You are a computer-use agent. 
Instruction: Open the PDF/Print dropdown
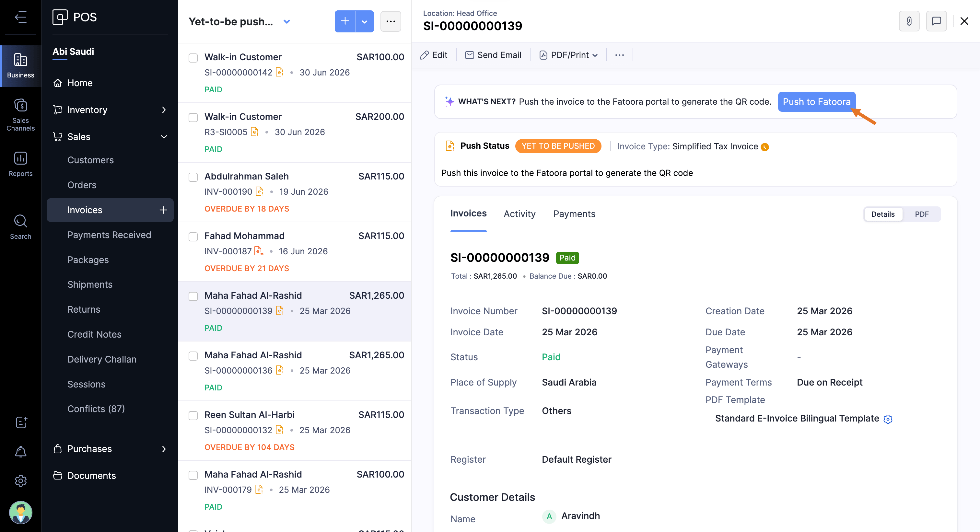569,55
